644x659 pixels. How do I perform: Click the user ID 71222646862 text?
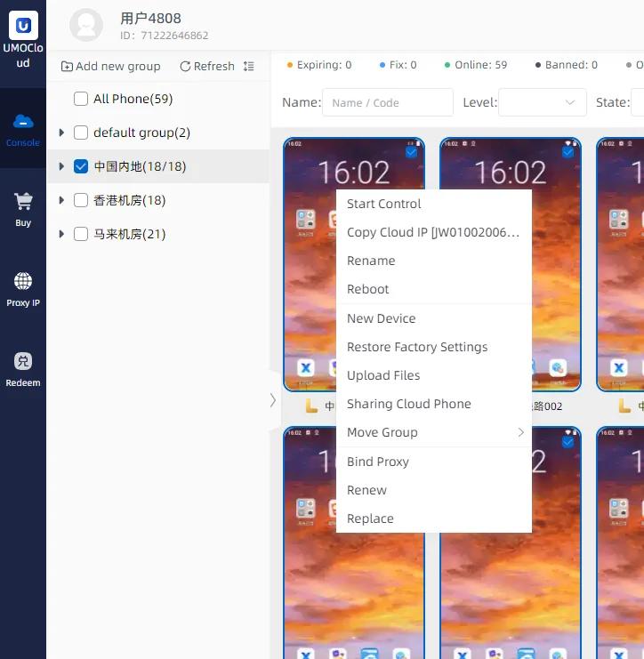[x=174, y=36]
